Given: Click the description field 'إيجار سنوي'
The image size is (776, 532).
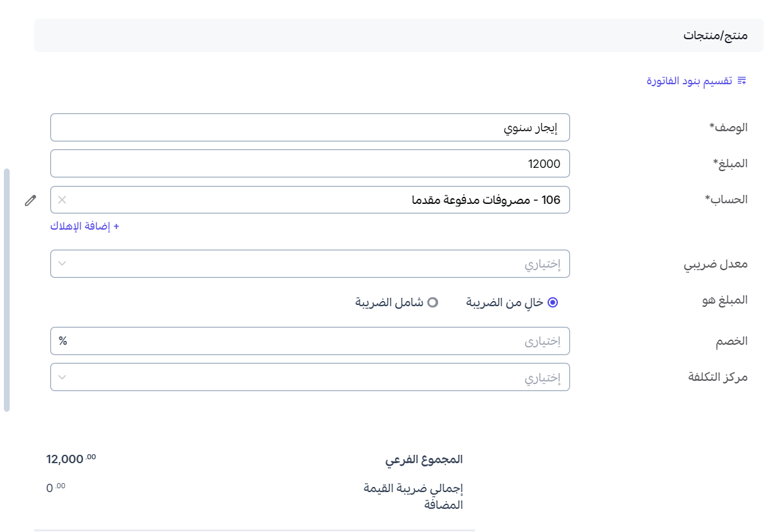Looking at the screenshot, I should pos(309,127).
